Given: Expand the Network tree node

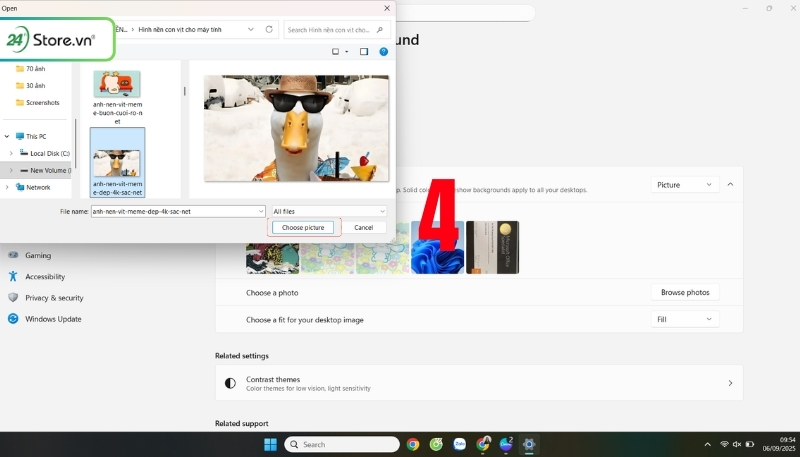Looking at the screenshot, I should point(8,187).
